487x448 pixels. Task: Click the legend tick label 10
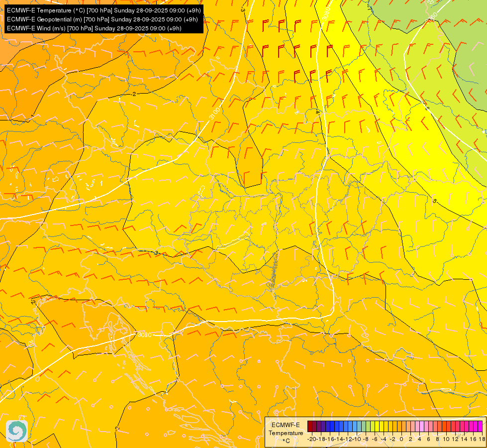pyautogui.click(x=446, y=440)
